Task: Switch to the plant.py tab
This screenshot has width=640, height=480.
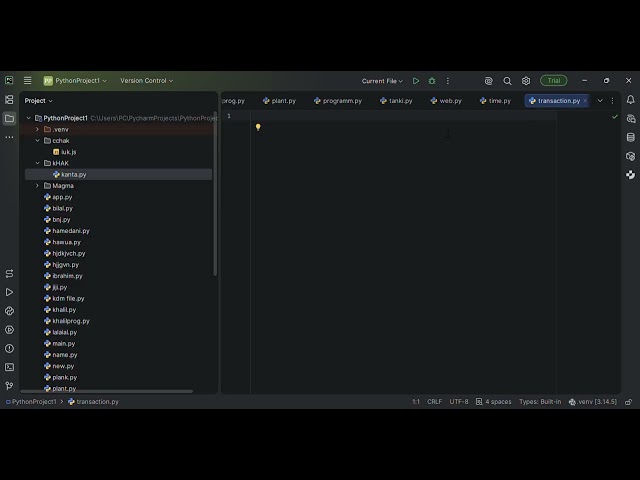Action: [280, 101]
